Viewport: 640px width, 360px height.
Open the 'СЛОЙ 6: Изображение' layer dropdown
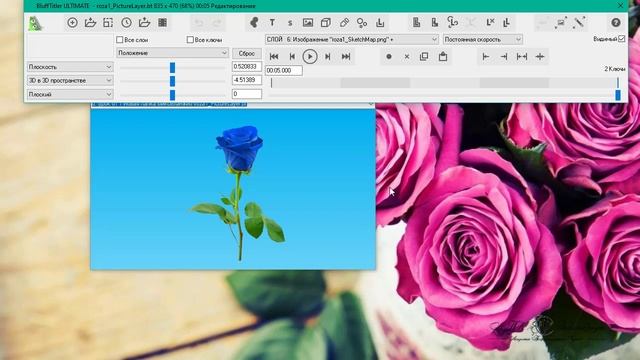click(352, 39)
